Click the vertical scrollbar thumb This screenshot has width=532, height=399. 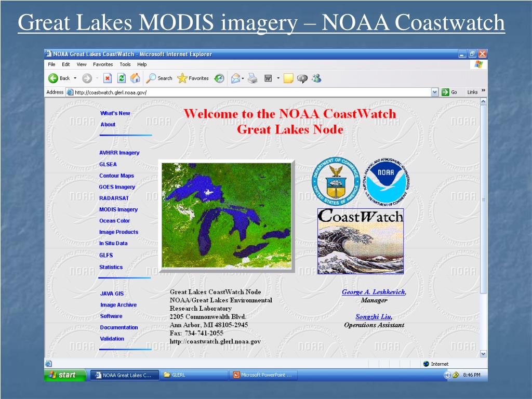[x=484, y=199]
